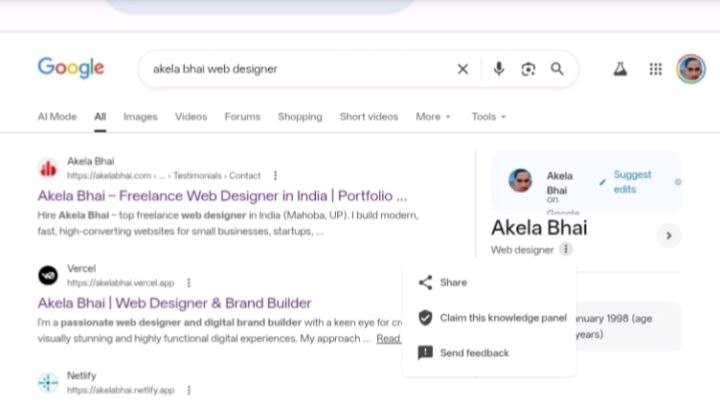
Task: Expand the Tools dropdown
Action: (489, 117)
